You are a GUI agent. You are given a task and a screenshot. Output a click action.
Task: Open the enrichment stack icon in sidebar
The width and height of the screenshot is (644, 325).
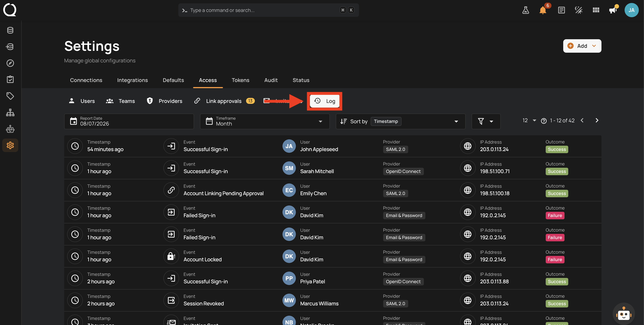click(10, 47)
